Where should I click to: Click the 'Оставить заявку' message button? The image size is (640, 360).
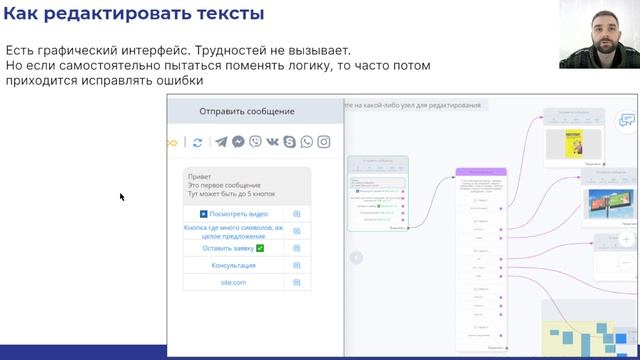(233, 248)
